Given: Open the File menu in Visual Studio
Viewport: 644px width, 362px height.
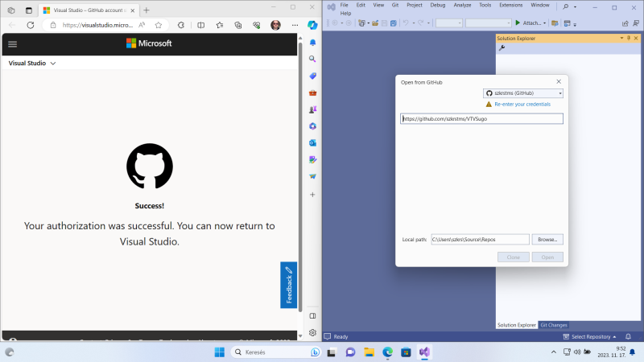Looking at the screenshot, I should coord(345,5).
